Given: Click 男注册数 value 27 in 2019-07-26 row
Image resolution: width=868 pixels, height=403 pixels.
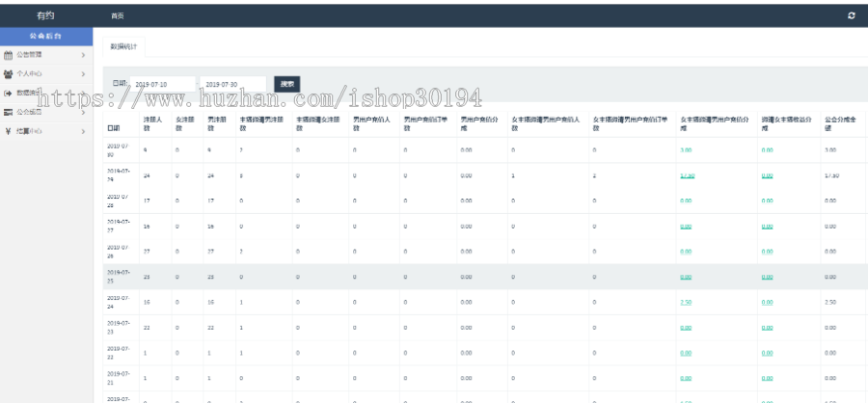Looking at the screenshot, I should click(x=211, y=252).
